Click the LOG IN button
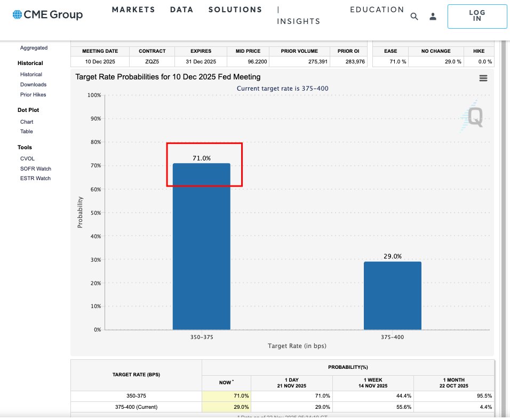This screenshot has width=510, height=420. [x=477, y=16]
